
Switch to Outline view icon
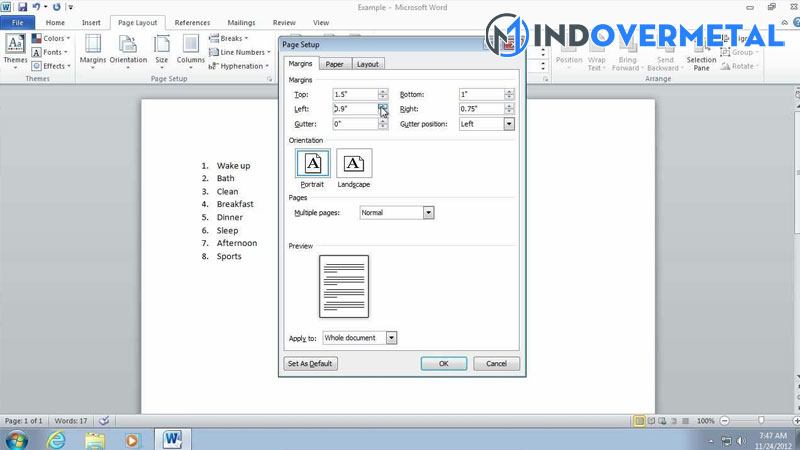pyautogui.click(x=673, y=421)
